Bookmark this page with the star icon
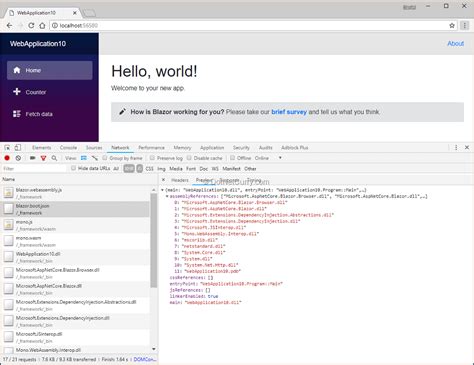474x365 pixels. tap(452, 25)
